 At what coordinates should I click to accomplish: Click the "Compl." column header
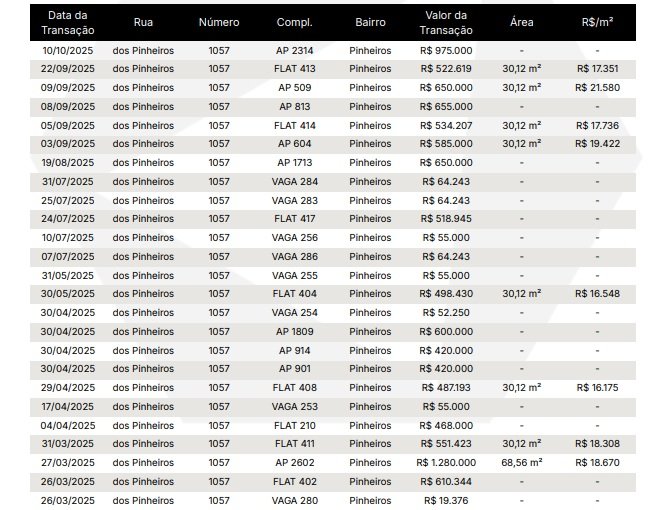[294, 22]
